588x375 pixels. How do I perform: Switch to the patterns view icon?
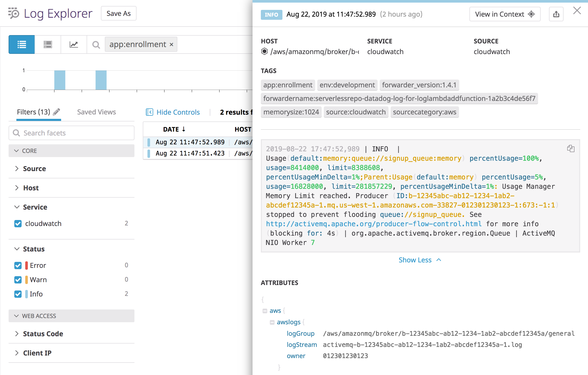48,44
